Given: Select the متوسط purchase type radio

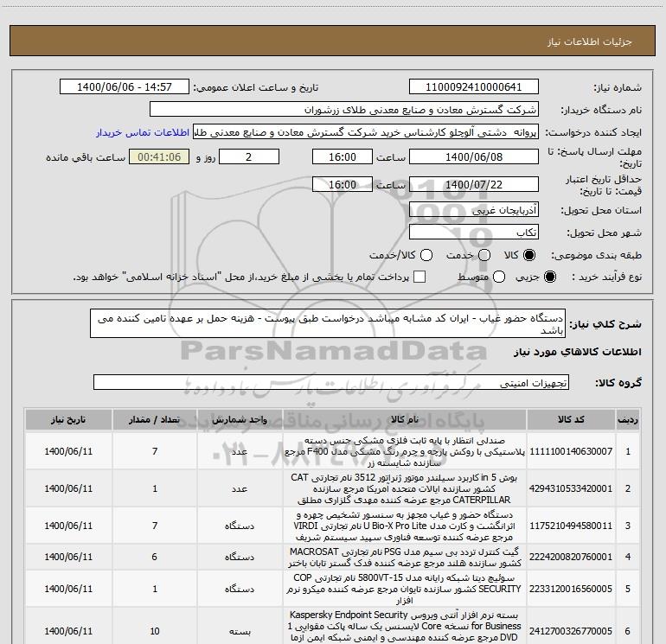Looking at the screenshot, I should pos(499,277).
